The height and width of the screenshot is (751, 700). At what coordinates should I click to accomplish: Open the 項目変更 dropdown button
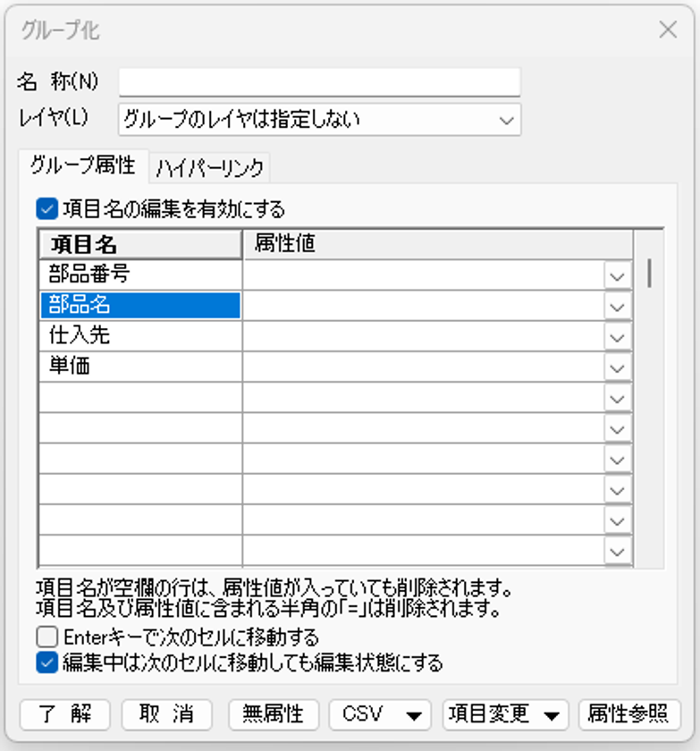[x=506, y=714]
